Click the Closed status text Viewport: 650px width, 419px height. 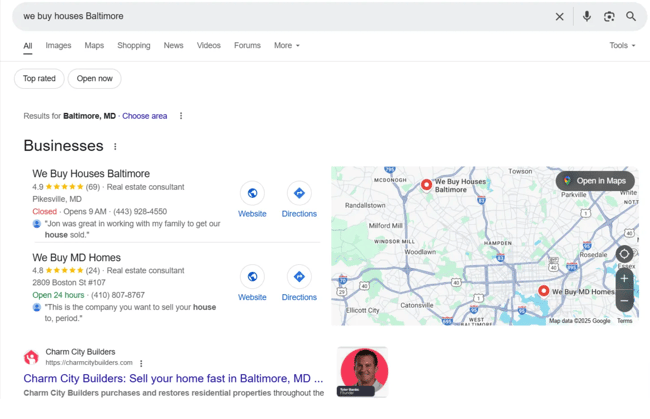click(x=44, y=212)
